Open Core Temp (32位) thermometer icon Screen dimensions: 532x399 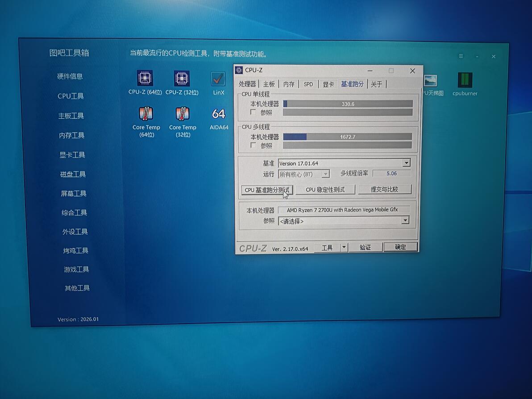tap(183, 114)
